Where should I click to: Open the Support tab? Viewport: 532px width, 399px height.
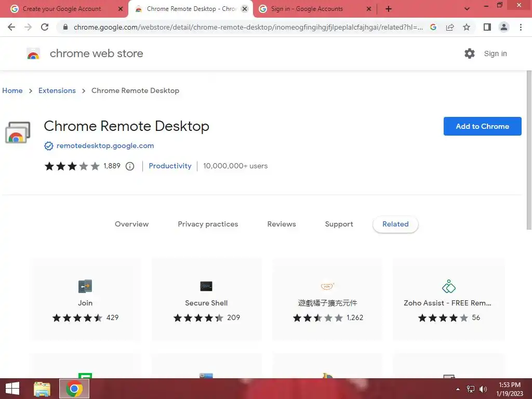point(339,224)
